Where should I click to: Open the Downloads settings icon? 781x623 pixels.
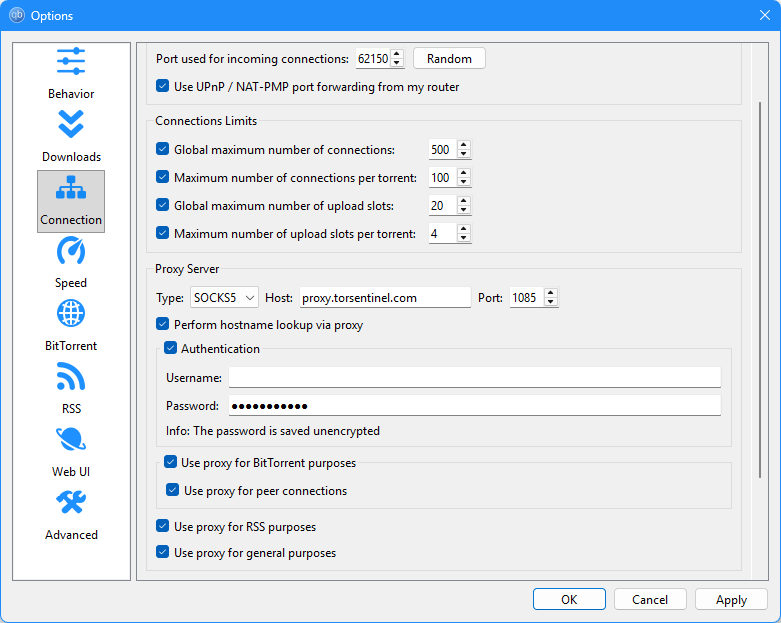coord(71,124)
